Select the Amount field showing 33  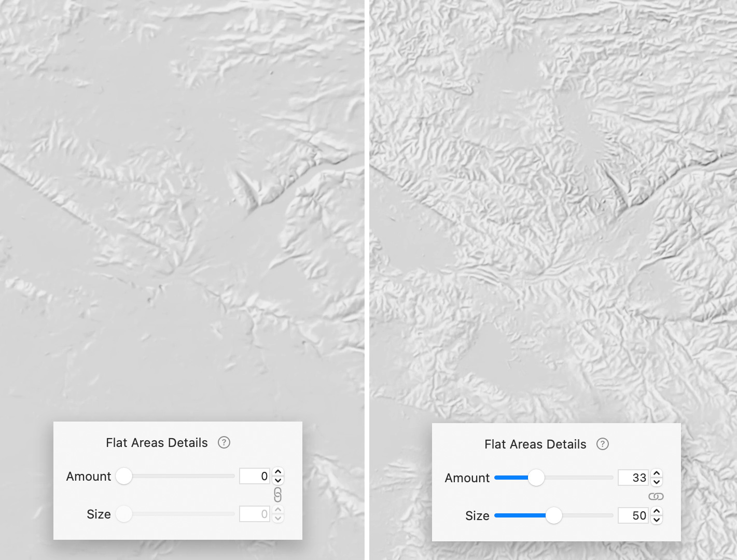pyautogui.click(x=633, y=478)
